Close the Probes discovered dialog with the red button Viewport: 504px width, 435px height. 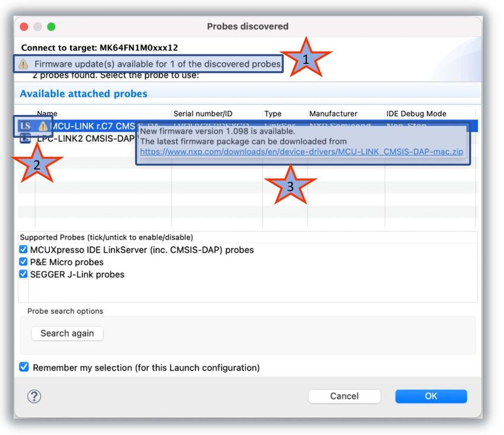(x=24, y=27)
